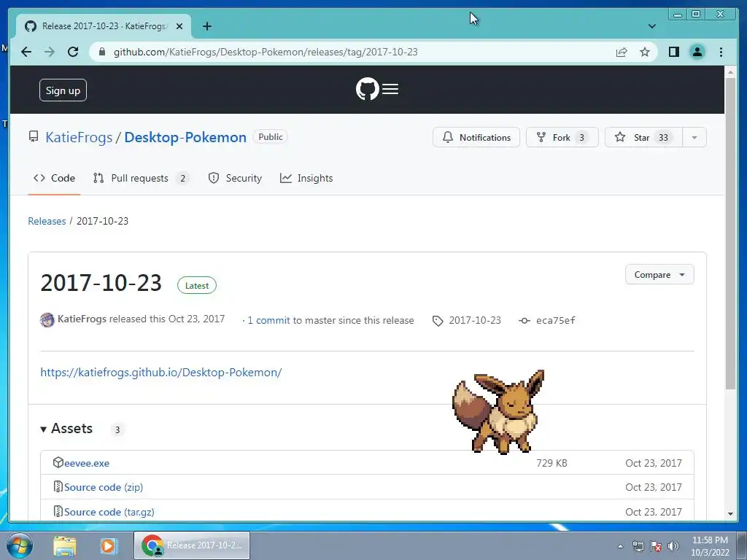The height and width of the screenshot is (560, 747).
Task: Switch to the Security tab
Action: pyautogui.click(x=235, y=178)
